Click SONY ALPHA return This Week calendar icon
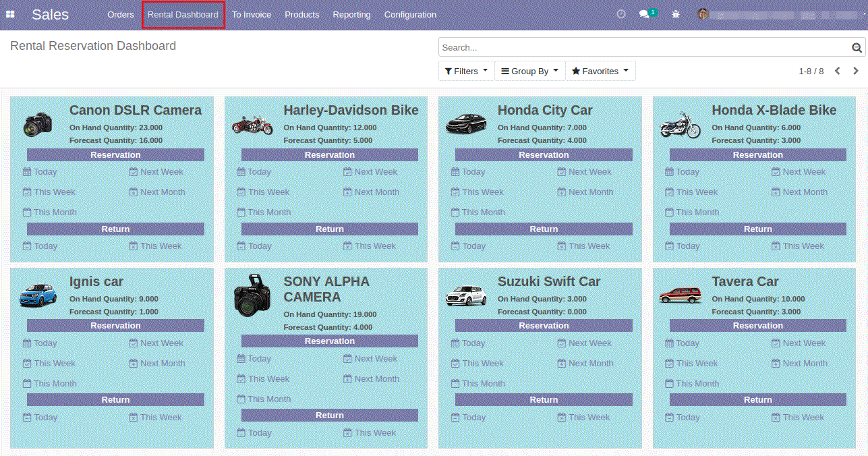Screen dimensions: 868x456 (347, 433)
